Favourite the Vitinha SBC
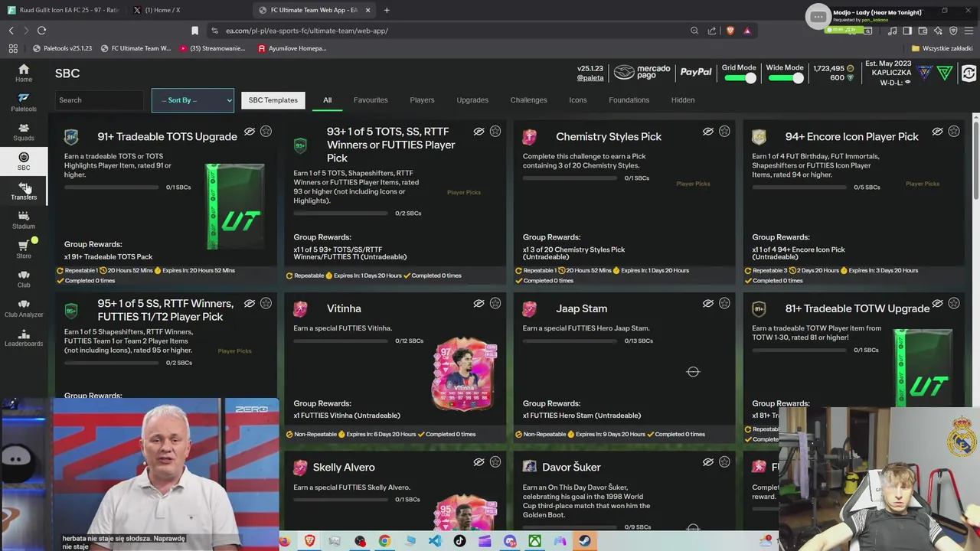980x551 pixels. (495, 304)
